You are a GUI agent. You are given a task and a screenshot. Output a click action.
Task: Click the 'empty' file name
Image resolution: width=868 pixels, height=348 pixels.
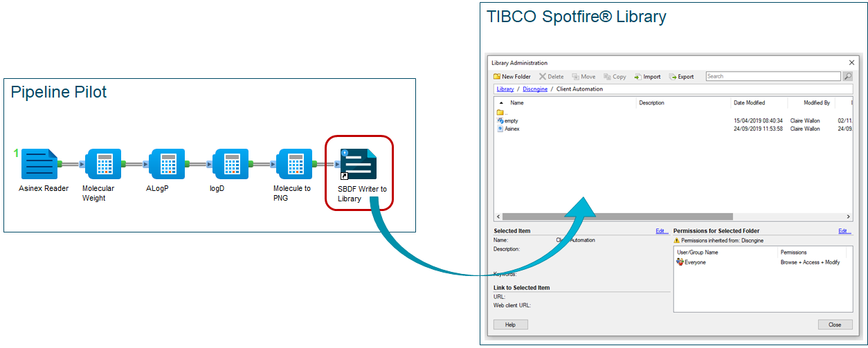coord(512,120)
